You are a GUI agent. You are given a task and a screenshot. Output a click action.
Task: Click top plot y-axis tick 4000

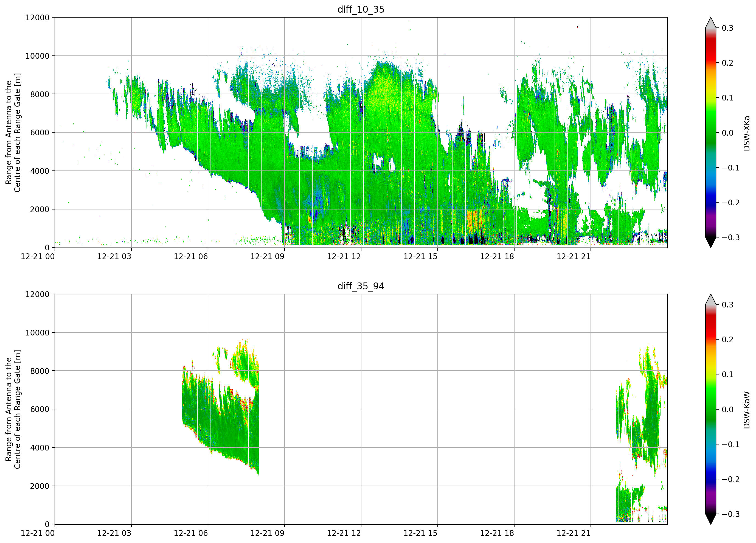tap(40, 171)
